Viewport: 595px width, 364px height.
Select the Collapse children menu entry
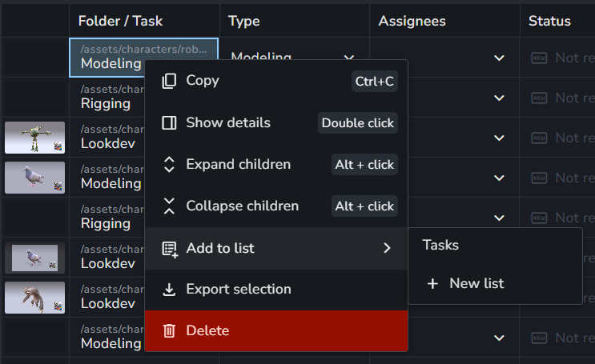click(276, 206)
